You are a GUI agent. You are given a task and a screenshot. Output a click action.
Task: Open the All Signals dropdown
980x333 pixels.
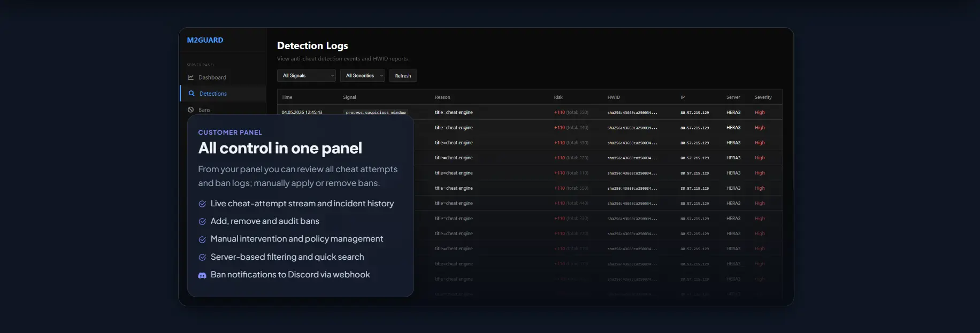coord(307,75)
